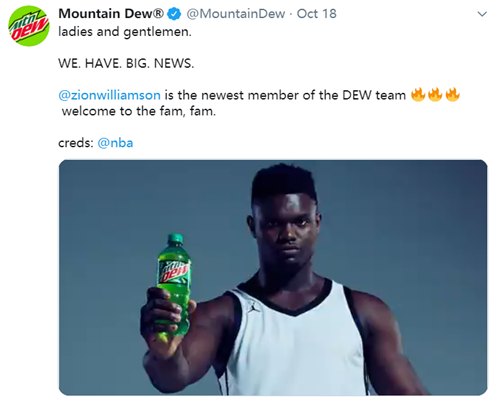Screen dimensions: 500x400
Task: Click the middle fire emoji
Action: (x=435, y=95)
